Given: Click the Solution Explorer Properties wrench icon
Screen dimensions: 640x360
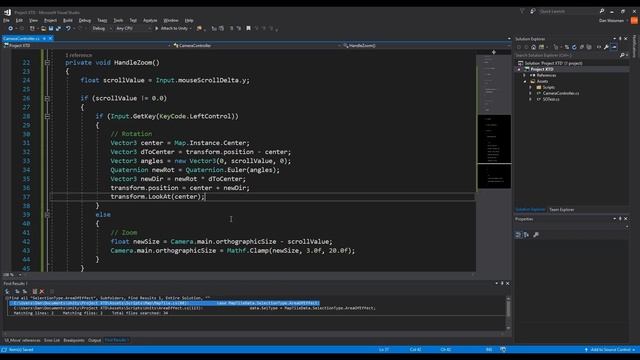Looking at the screenshot, I should coord(607,47).
